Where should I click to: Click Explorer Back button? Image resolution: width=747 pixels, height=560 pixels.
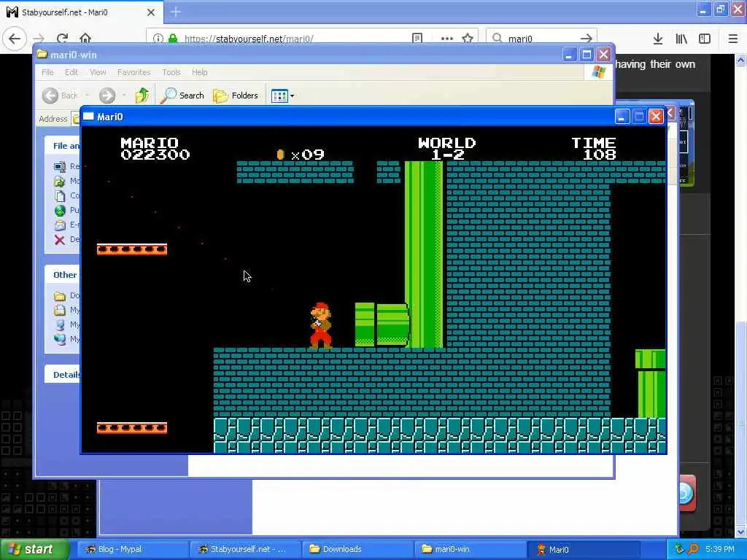point(60,96)
